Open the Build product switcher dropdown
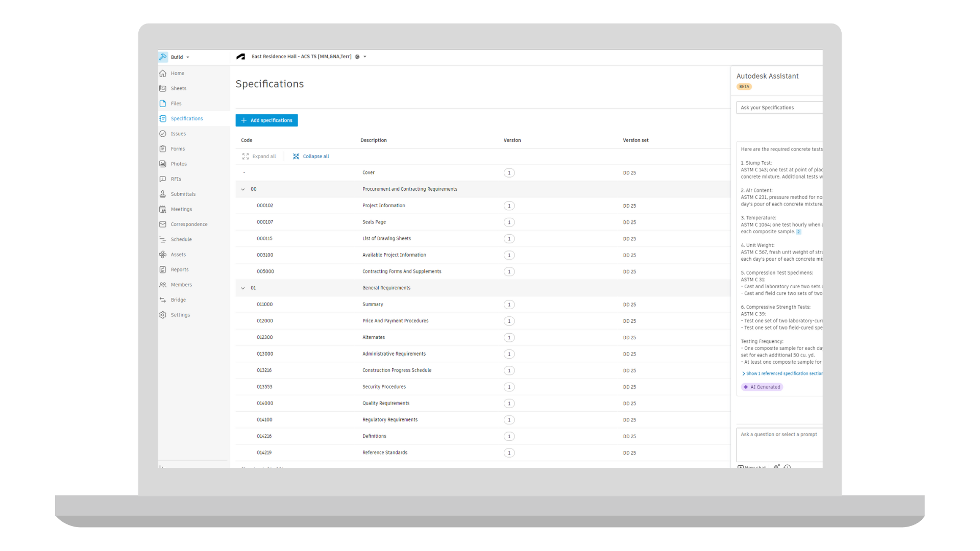The width and height of the screenshot is (980, 551). (180, 57)
